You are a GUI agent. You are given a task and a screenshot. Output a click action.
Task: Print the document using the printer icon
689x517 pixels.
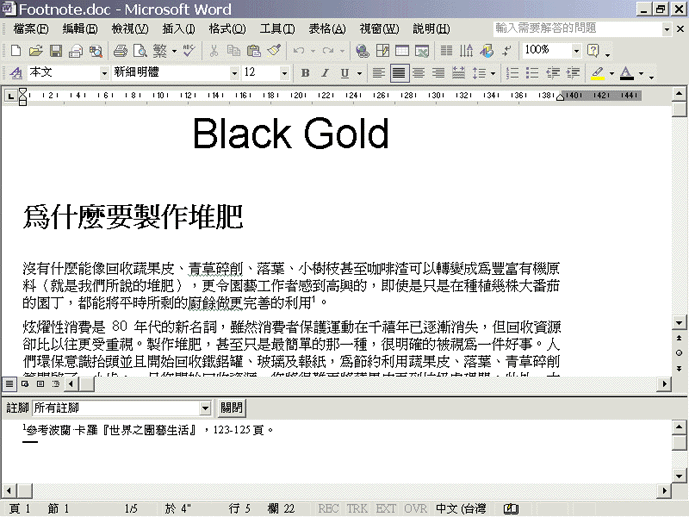click(120, 51)
